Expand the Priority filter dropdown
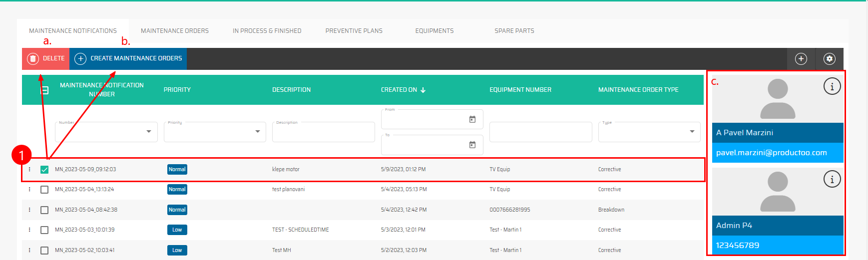The width and height of the screenshot is (868, 260). click(x=257, y=132)
